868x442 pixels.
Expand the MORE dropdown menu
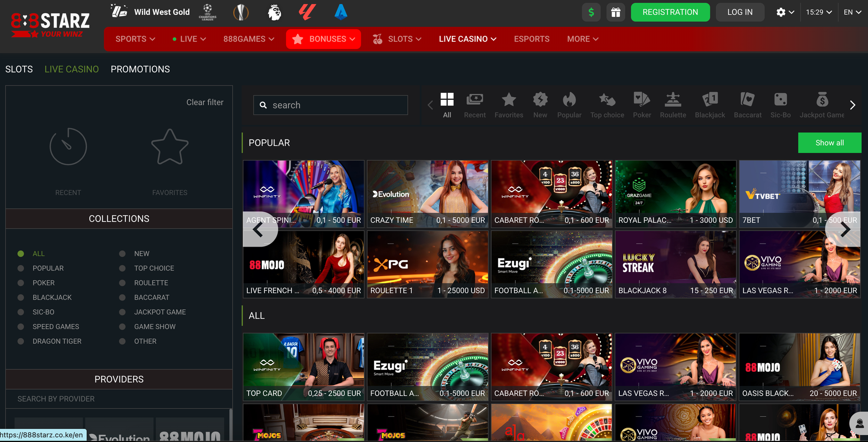coord(582,39)
